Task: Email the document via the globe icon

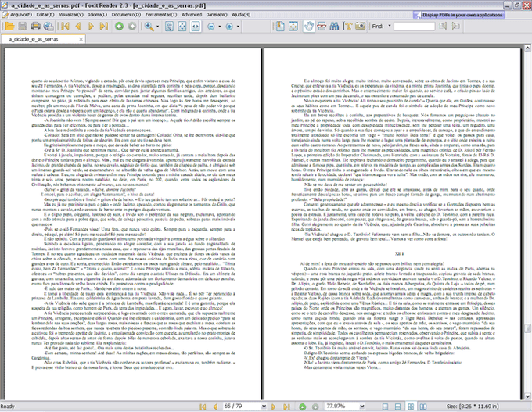Action: tap(49, 27)
